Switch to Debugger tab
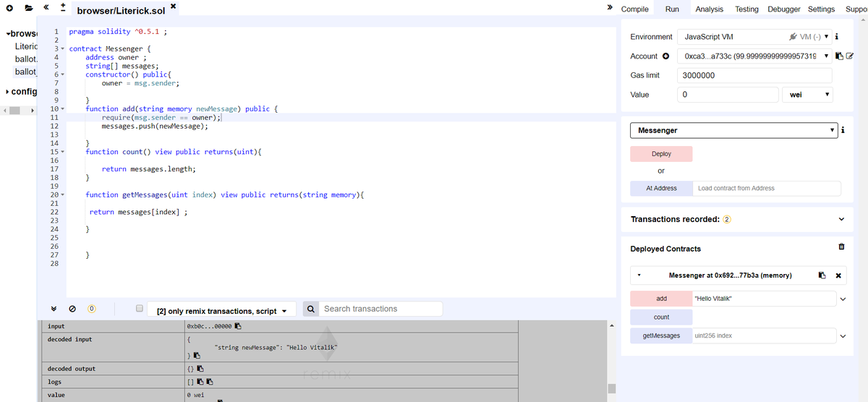The height and width of the screenshot is (402, 868). [x=784, y=9]
